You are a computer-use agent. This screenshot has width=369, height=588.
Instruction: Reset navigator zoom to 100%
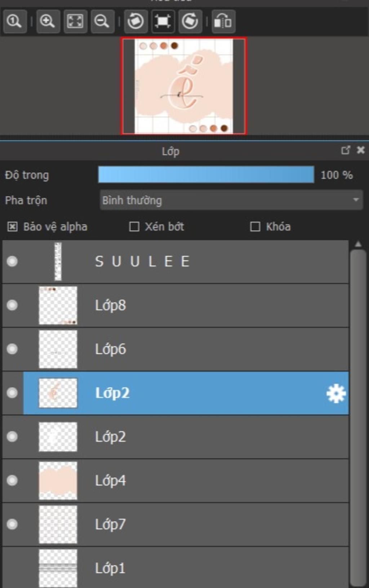(14, 21)
